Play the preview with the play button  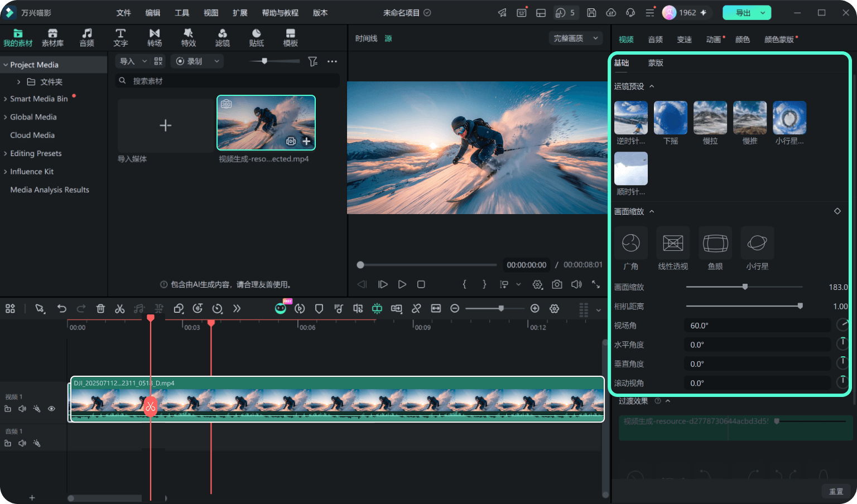tap(402, 284)
